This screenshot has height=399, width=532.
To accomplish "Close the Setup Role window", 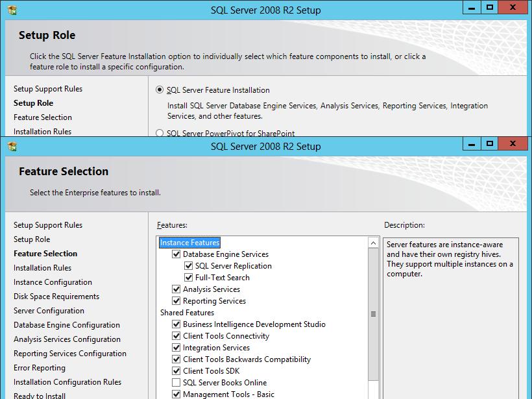I will coord(513,8).
